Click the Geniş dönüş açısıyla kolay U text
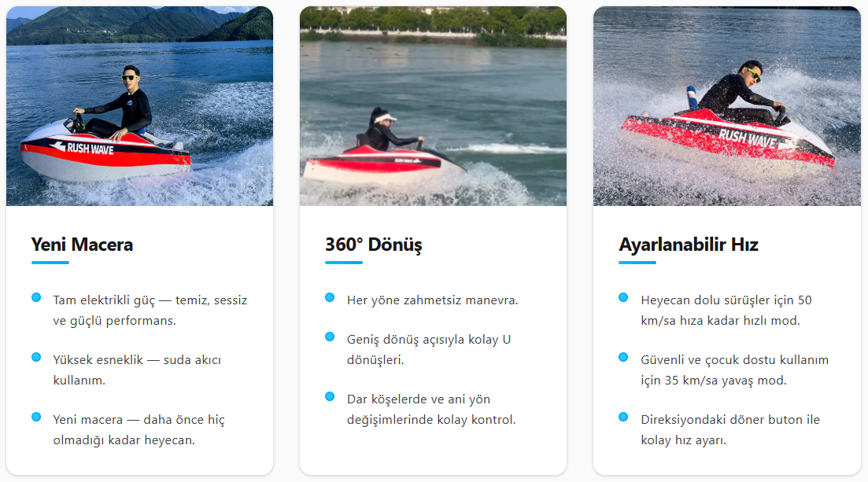The height and width of the screenshot is (482, 868). point(429,339)
